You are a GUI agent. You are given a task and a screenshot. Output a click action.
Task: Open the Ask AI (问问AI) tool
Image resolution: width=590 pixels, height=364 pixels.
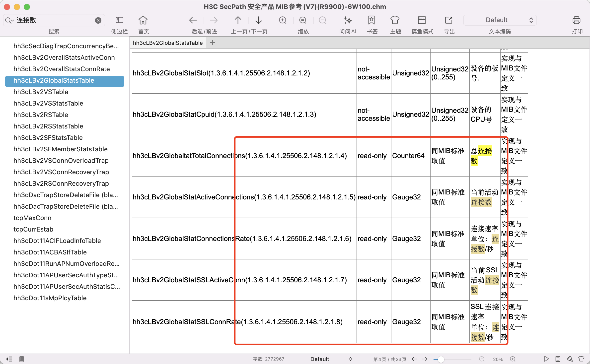(x=347, y=20)
